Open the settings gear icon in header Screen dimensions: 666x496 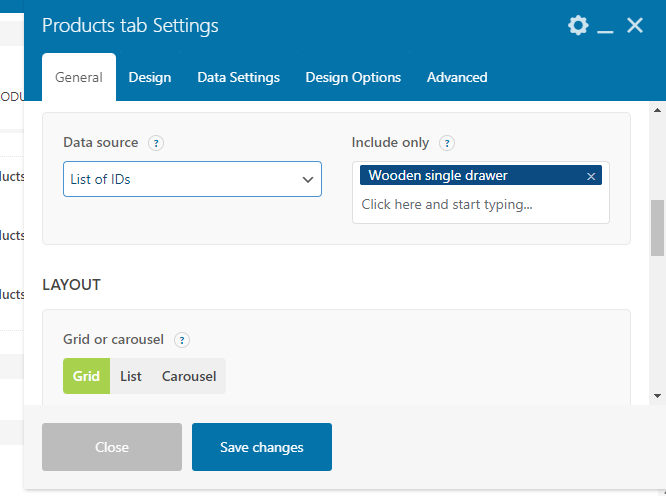click(x=578, y=25)
